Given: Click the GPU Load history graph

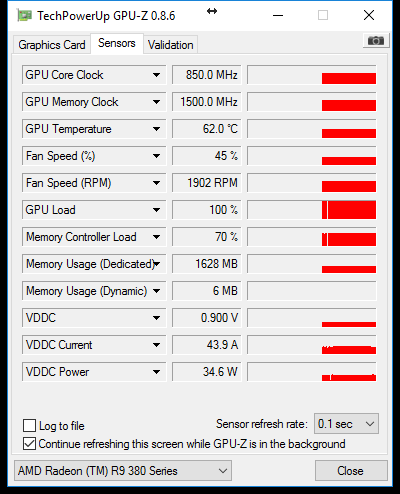Looking at the screenshot, I should [x=312, y=210].
